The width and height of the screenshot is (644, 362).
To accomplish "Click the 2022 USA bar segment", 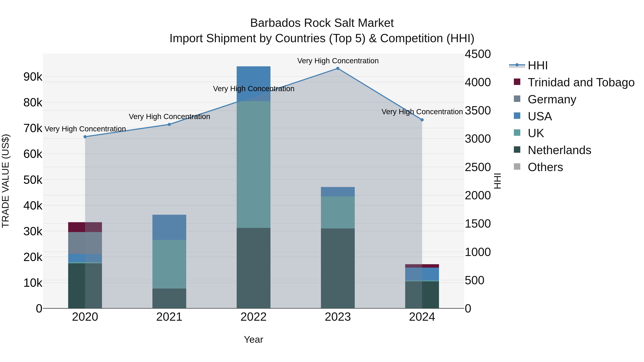I will (253, 84).
